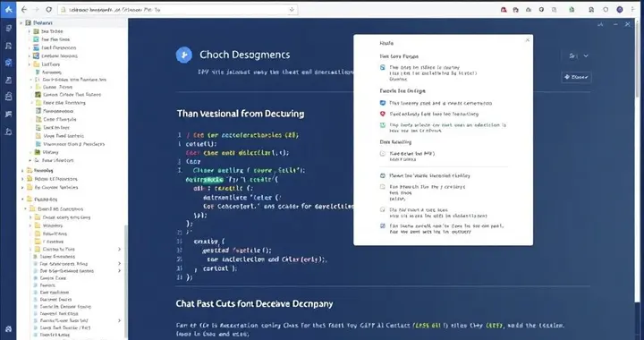
Task: Click the "Chat Past Cuts font Deceave Decnpany" heading
Action: 254,304
